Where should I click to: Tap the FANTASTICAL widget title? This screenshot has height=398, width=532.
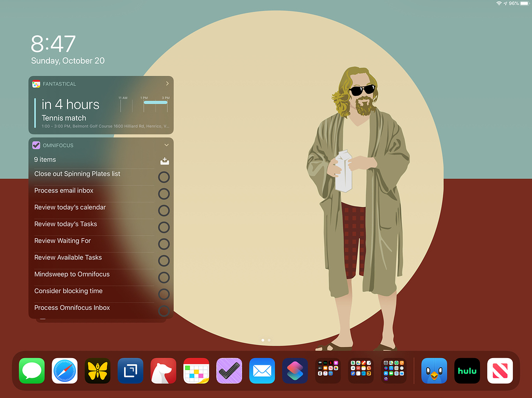click(59, 84)
